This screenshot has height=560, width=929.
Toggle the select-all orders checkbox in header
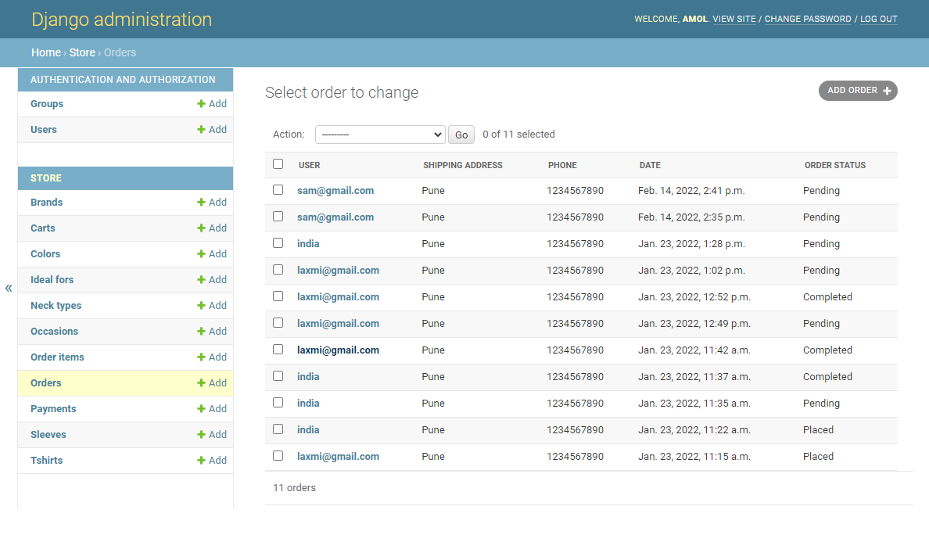[x=278, y=164]
